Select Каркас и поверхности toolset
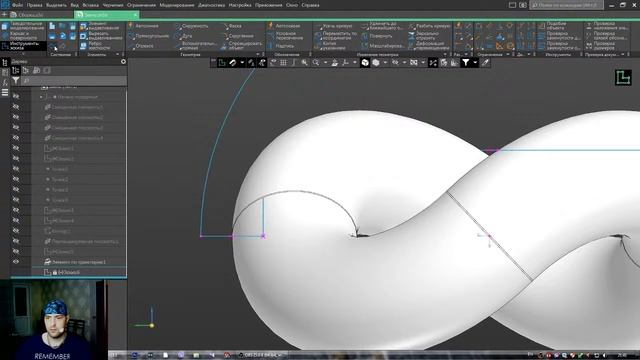This screenshot has width=640, height=360. (23, 36)
